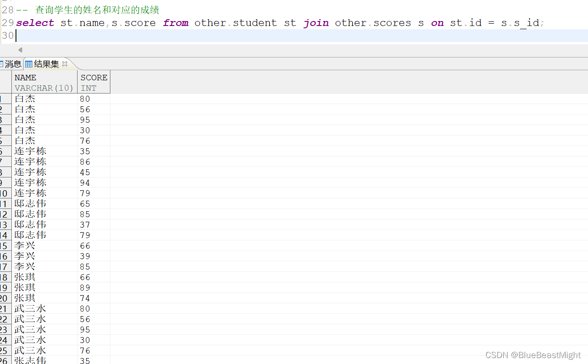Screen dimensions: 588x364
Task: Select score 80 in 武三水 row
Action: pyautogui.click(x=94, y=308)
